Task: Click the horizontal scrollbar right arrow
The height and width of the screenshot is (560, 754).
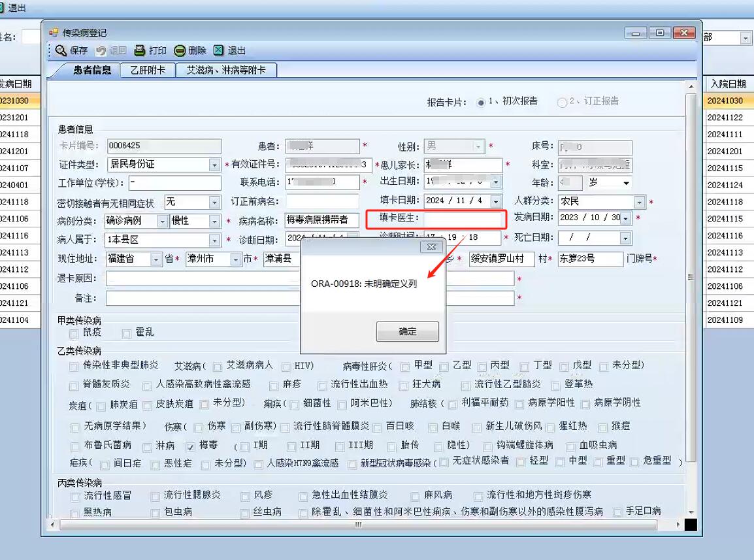Action: (x=678, y=525)
